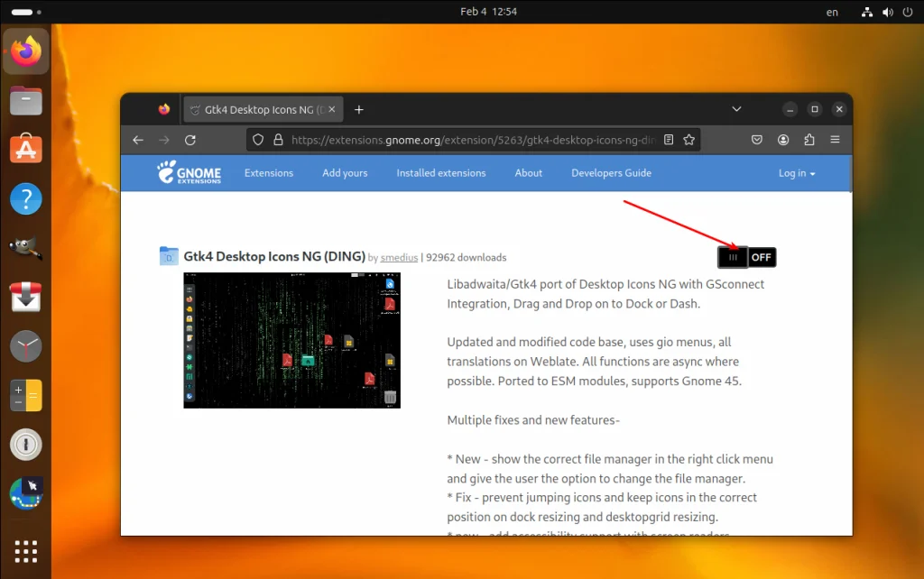The image size is (924, 579).
Task: Select the Gtk4 Desktop Icons NG tab
Action: (263, 109)
